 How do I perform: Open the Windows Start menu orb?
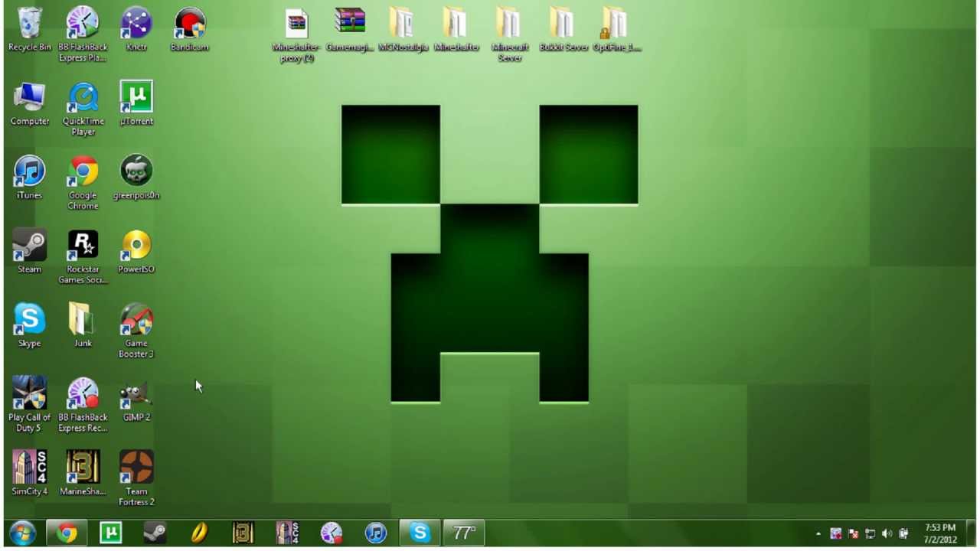[22, 533]
